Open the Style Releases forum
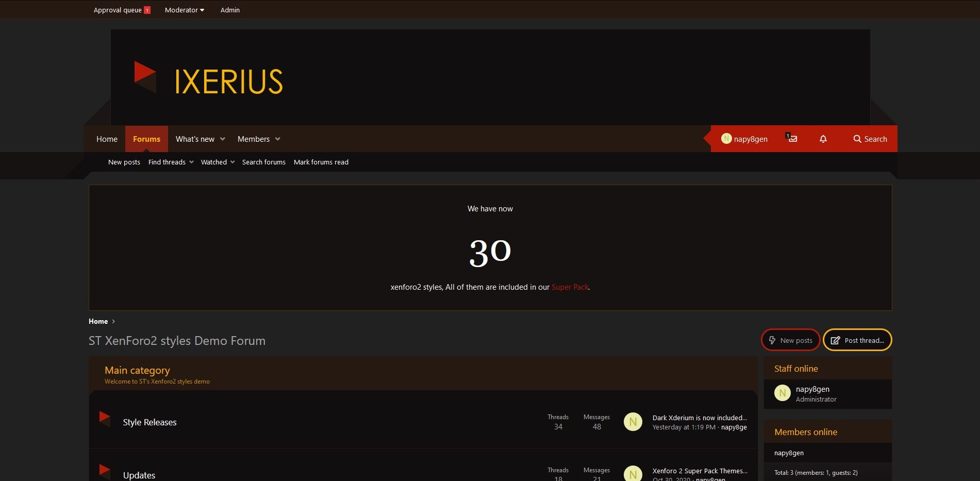The height and width of the screenshot is (481, 980). tap(150, 422)
